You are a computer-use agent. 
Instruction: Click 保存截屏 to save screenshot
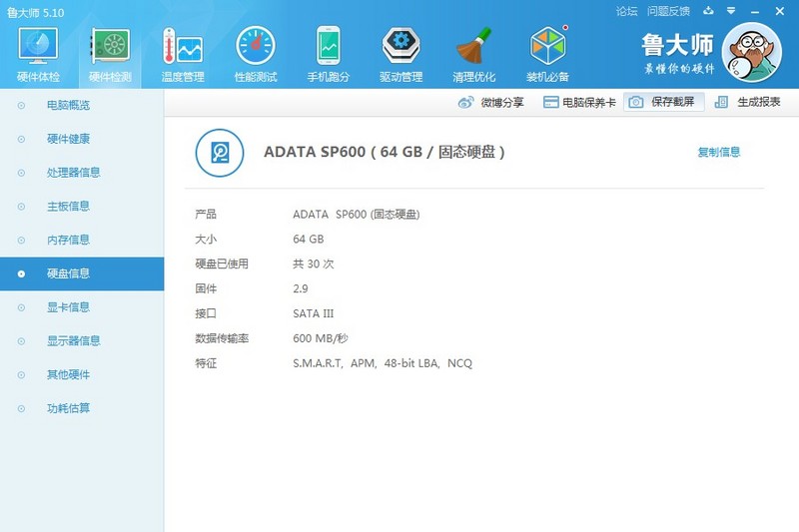tap(664, 102)
